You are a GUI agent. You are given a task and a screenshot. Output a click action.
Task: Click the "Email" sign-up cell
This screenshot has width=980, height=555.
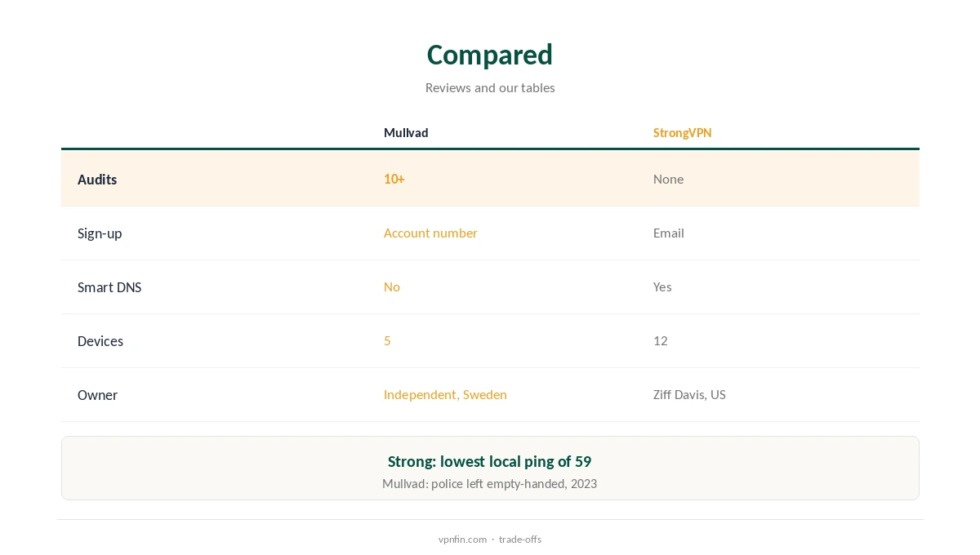click(x=669, y=233)
